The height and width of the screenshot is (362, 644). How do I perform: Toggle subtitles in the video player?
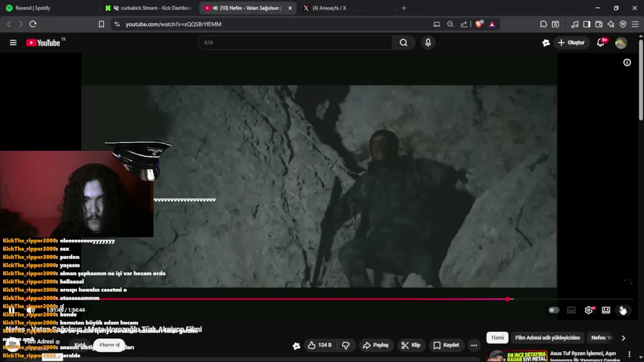(571, 310)
